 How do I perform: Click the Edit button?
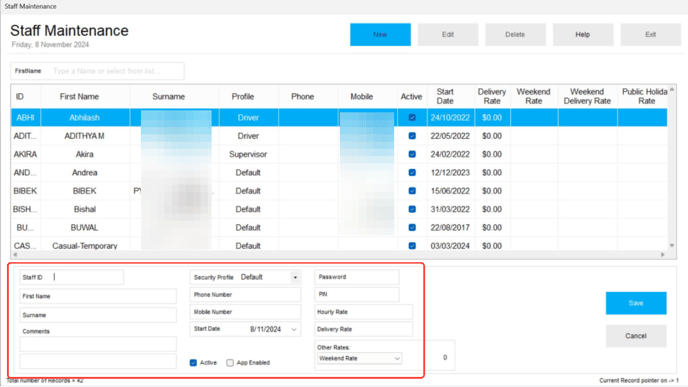448,35
